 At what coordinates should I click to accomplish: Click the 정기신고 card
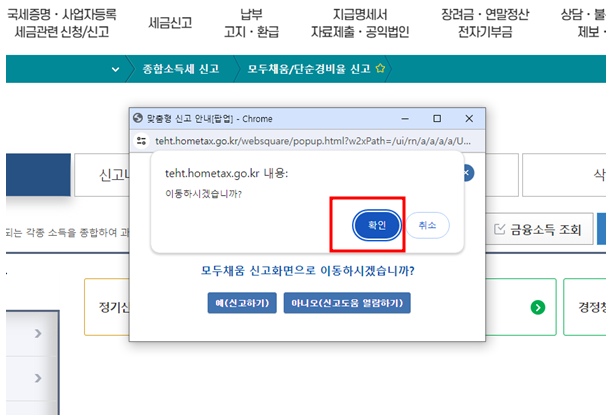[x=107, y=307]
